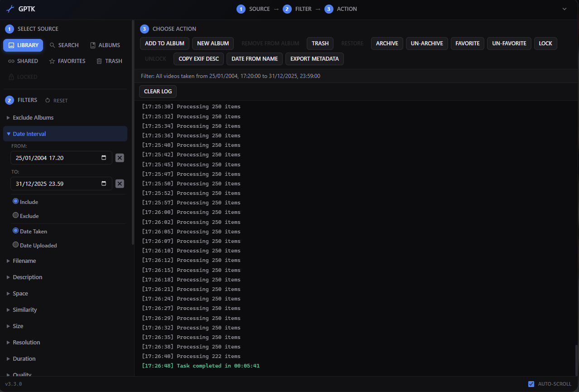
Task: Expand the Exclude Albums filter
Action: (x=65, y=118)
